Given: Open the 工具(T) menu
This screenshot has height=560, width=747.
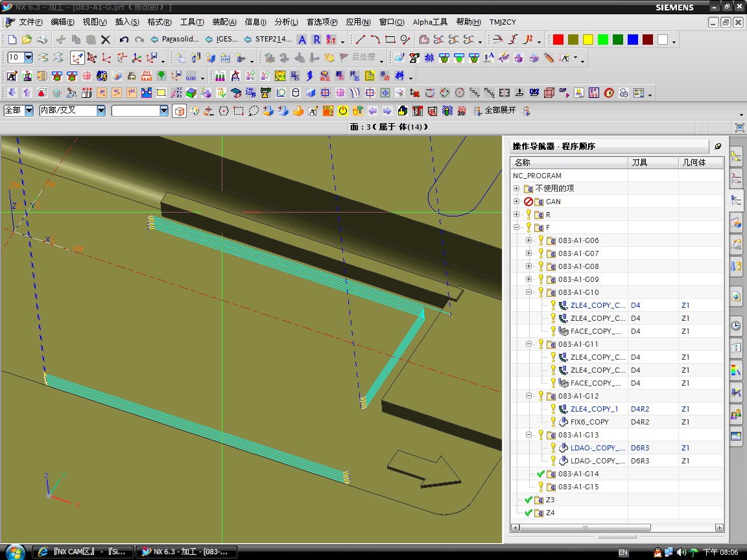Looking at the screenshot, I should [x=191, y=22].
